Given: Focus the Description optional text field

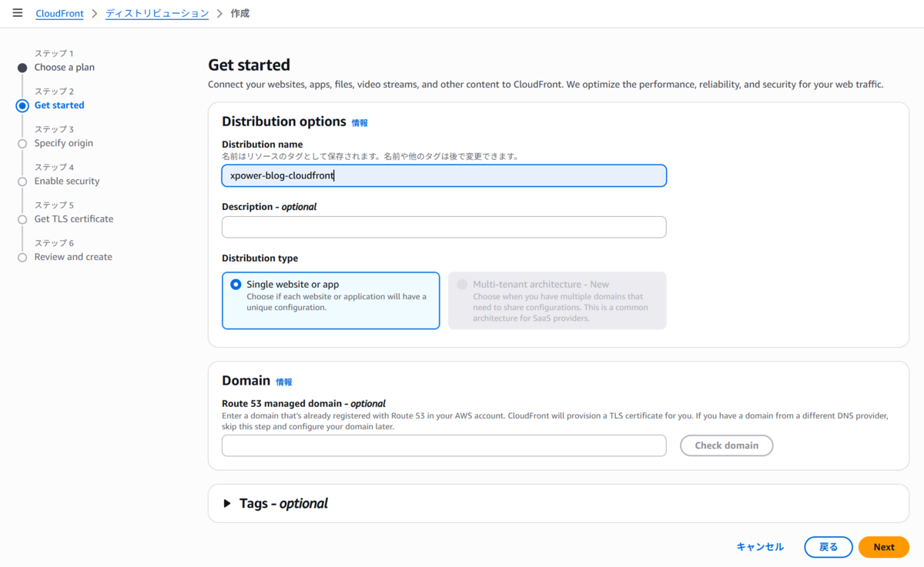Looking at the screenshot, I should tap(444, 227).
